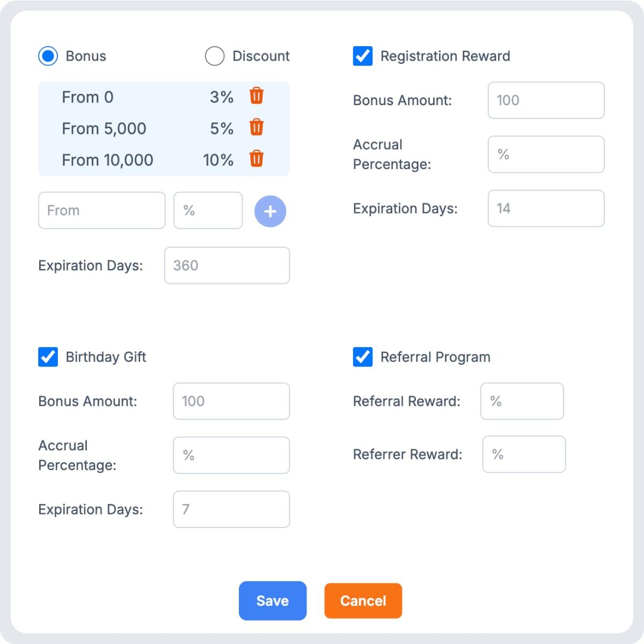This screenshot has height=644, width=644.
Task: Click the Cancel button
Action: 363,601
